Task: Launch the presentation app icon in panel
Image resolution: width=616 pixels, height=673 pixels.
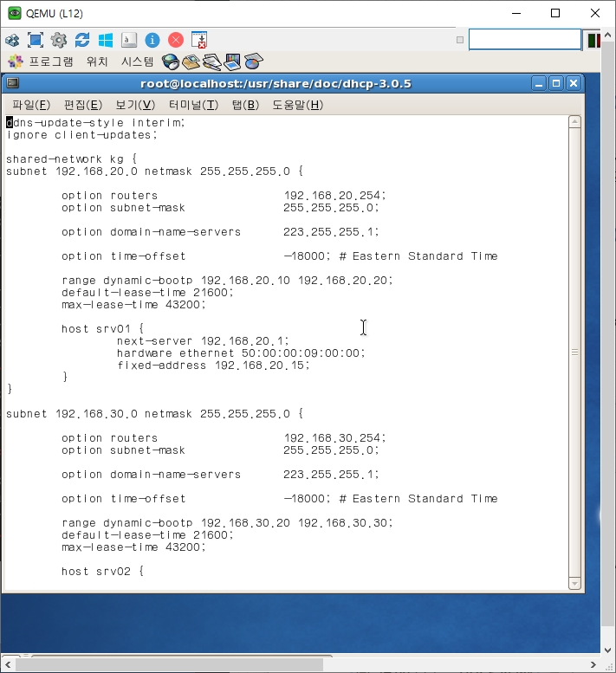Action: 232,61
